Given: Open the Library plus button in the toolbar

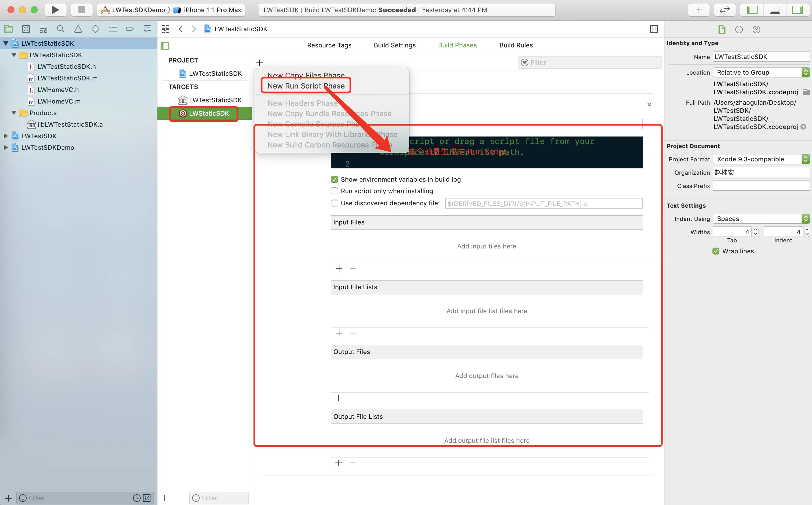Looking at the screenshot, I should pos(699,10).
